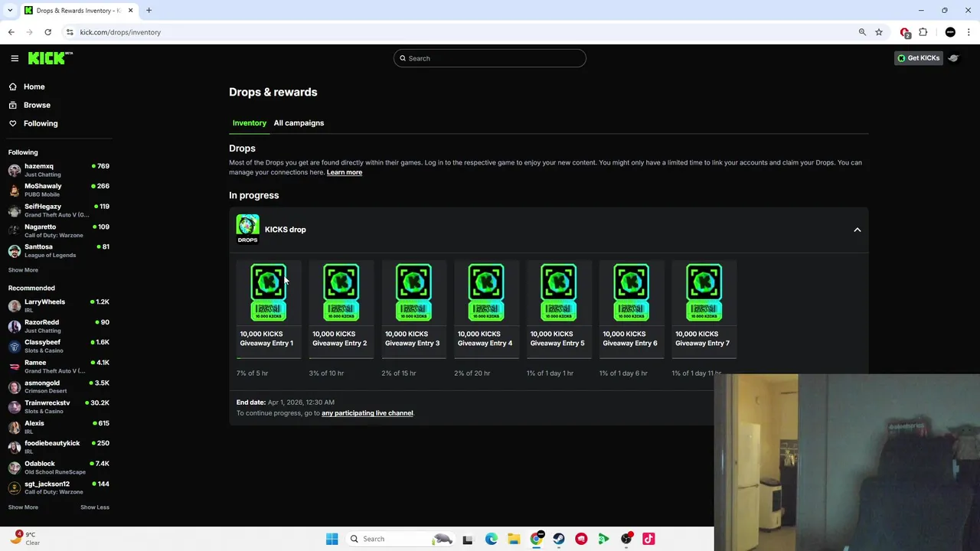Open any participating live channel link
Screen dimensions: 980x551
pos(367,413)
